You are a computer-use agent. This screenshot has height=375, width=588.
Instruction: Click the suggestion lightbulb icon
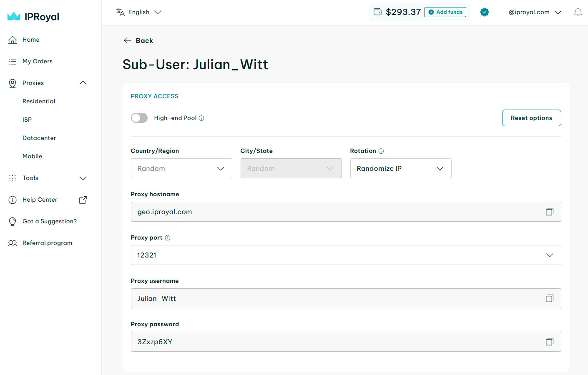click(x=13, y=221)
